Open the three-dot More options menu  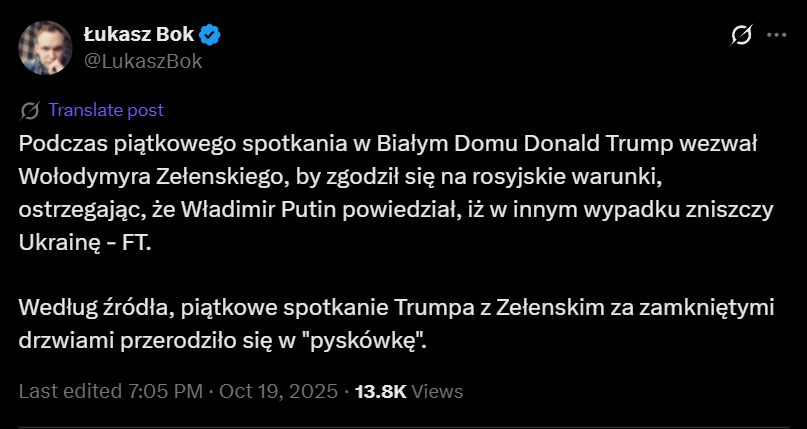776,36
